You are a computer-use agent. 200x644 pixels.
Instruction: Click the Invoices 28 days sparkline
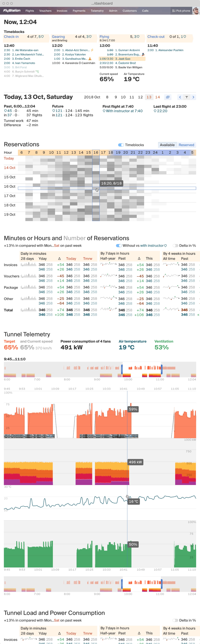(28, 265)
